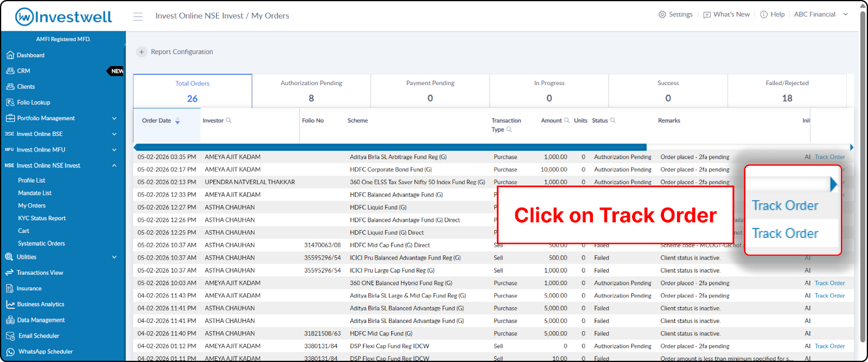Open Email Scheduler in sidebar
Viewport: 868px width, 362px height.
pos(39,336)
